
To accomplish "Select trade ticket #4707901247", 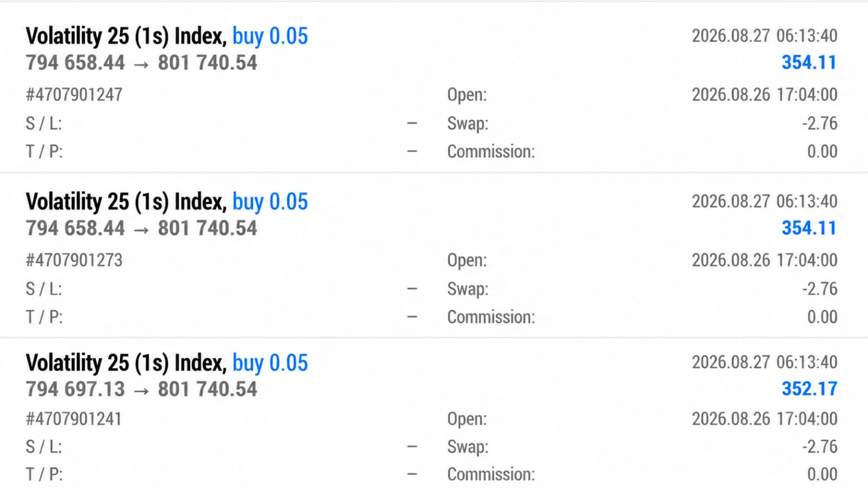I will [74, 95].
